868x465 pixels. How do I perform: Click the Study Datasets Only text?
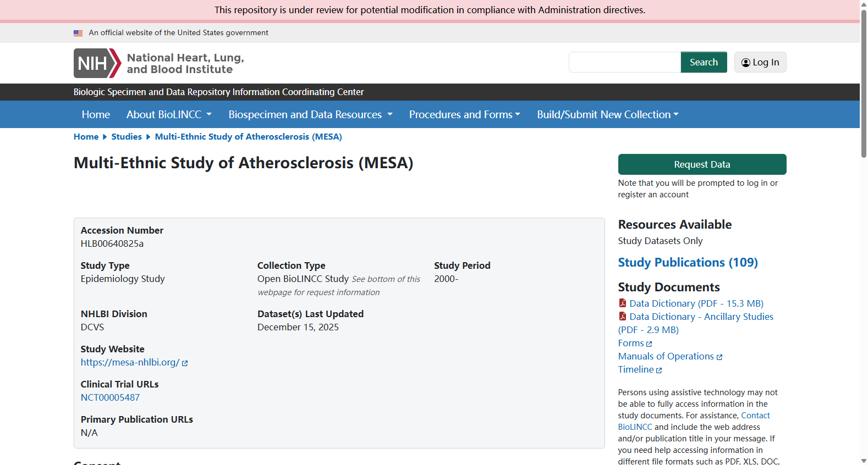pyautogui.click(x=660, y=241)
